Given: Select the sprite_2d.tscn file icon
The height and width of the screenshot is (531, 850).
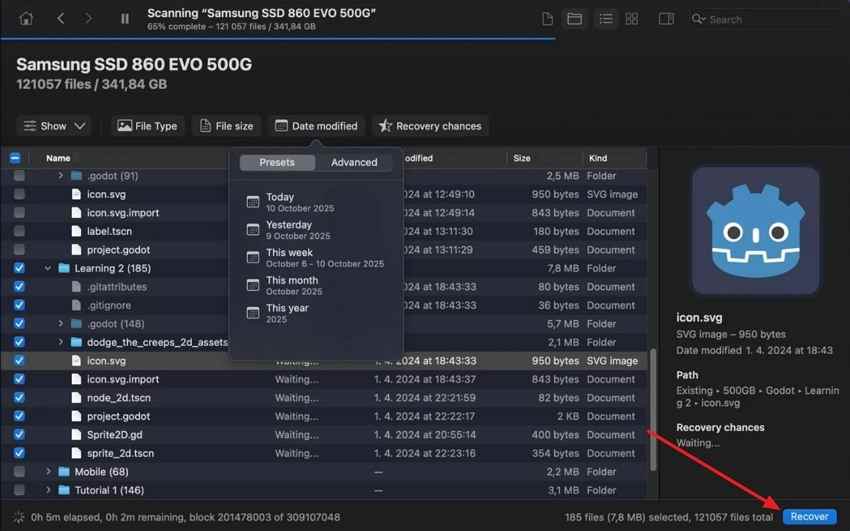Looking at the screenshot, I should 76,453.
